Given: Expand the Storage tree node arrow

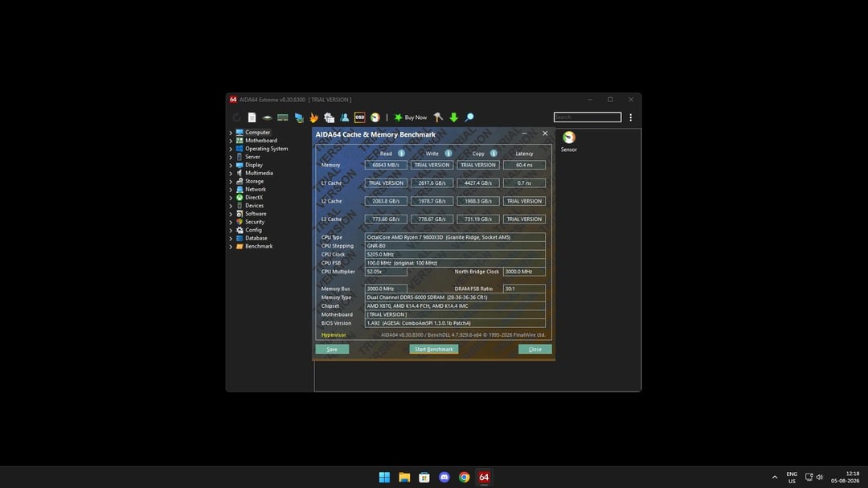Looking at the screenshot, I should (x=231, y=182).
